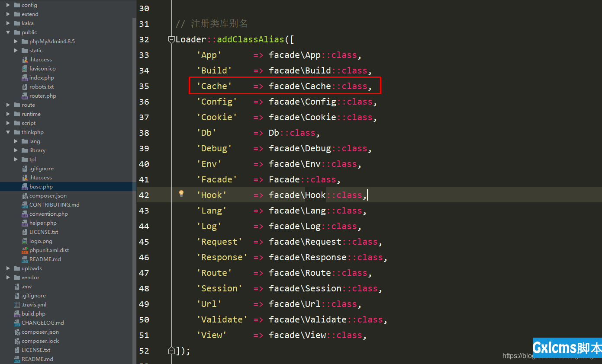Click the .travis.yml file icon
The image size is (602, 364).
click(x=17, y=305)
